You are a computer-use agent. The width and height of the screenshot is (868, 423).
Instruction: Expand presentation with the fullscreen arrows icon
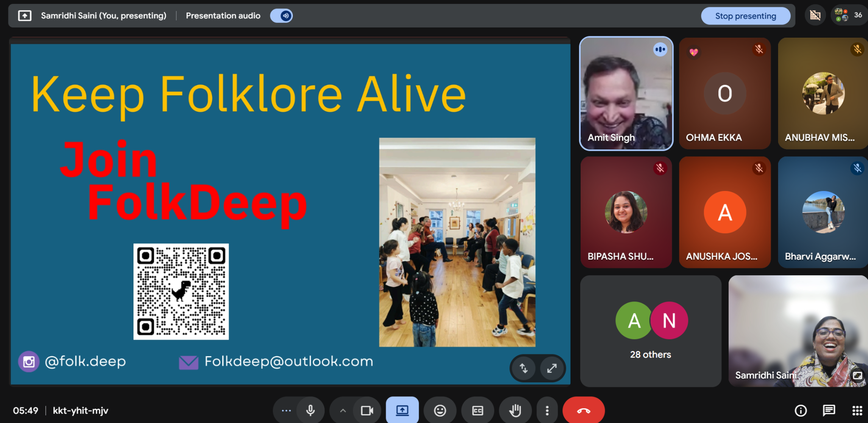coord(552,368)
